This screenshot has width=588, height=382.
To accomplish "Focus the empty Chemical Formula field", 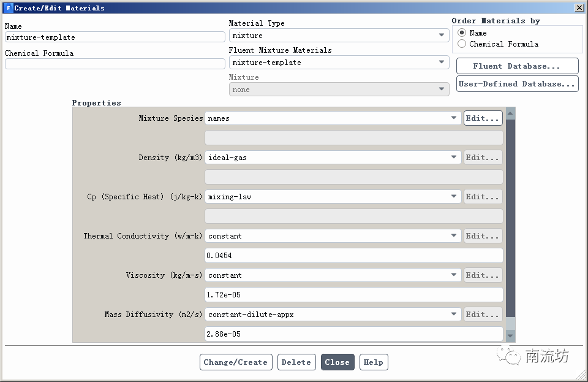I will pos(115,64).
